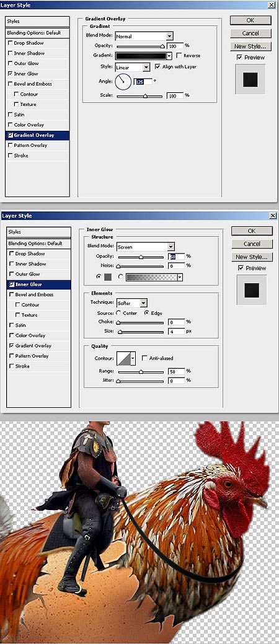
Task: Enable Drop Shadow in top dialog
Action: pos(11,43)
